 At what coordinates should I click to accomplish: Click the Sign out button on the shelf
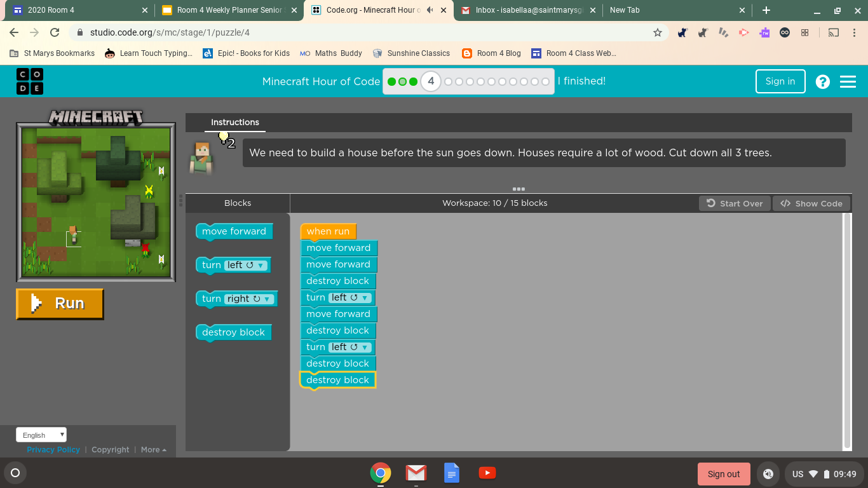(x=724, y=474)
